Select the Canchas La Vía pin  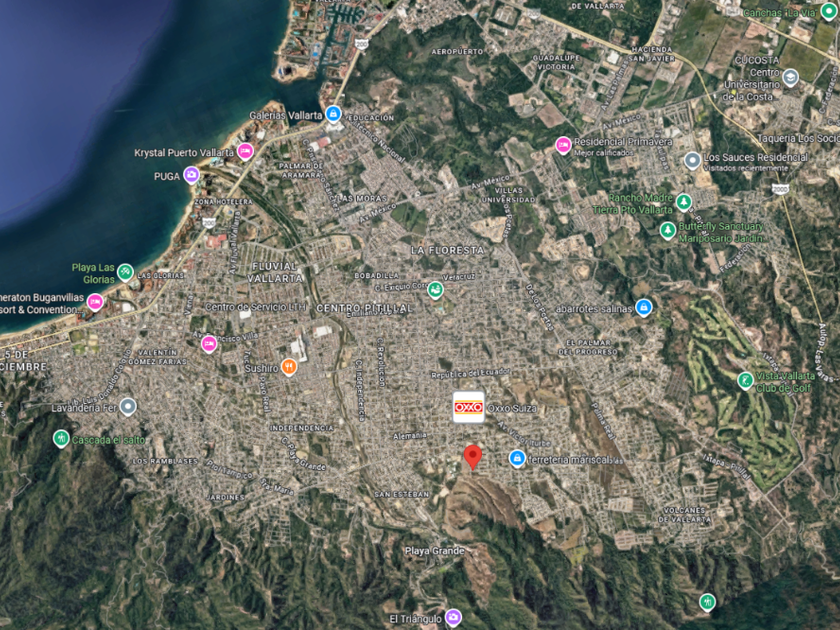829,11
